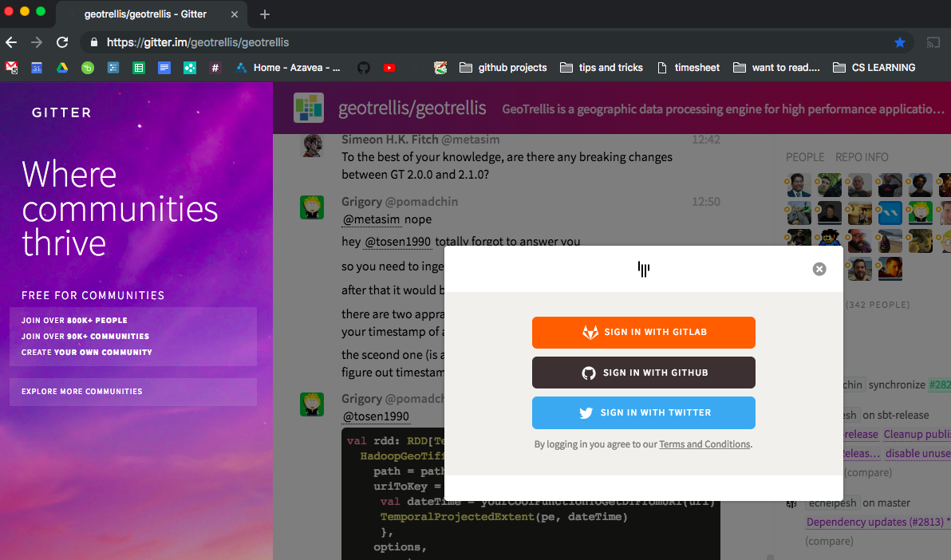Image resolution: width=951 pixels, height=560 pixels.
Task: Open the GitHub octocat bookmark
Action: (x=364, y=68)
